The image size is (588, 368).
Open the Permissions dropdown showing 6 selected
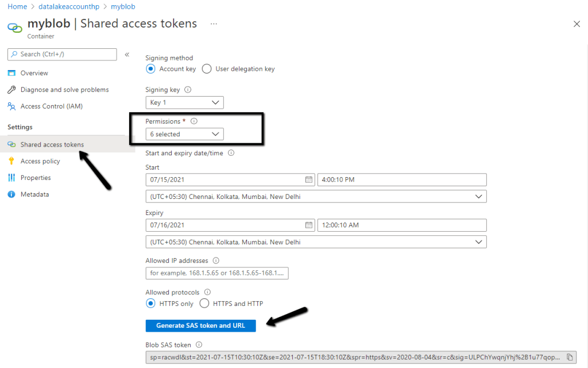[x=184, y=134]
